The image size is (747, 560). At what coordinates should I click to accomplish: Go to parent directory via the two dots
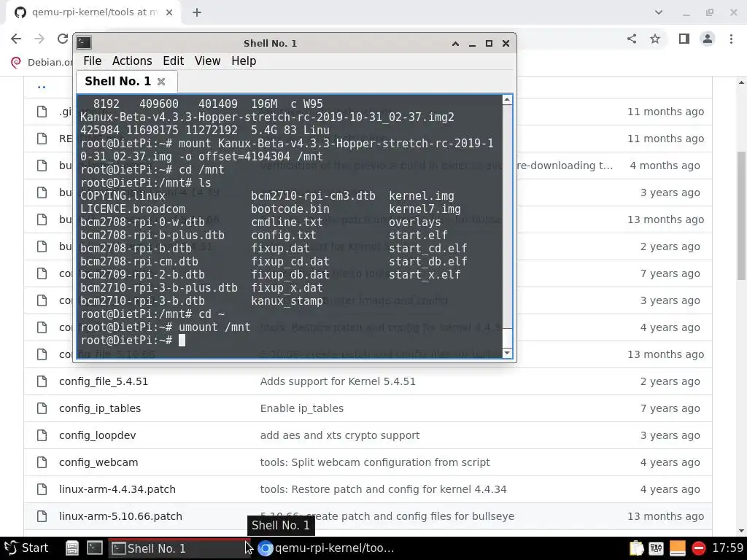42,87
